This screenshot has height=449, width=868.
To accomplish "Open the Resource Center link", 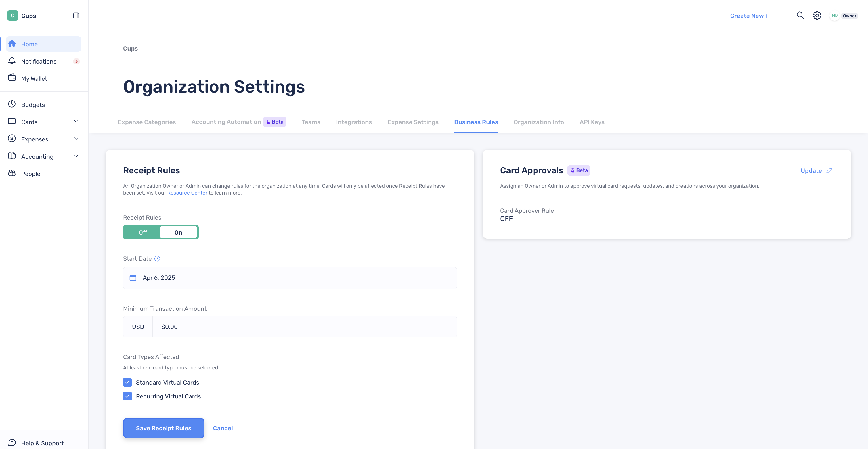I will [187, 193].
